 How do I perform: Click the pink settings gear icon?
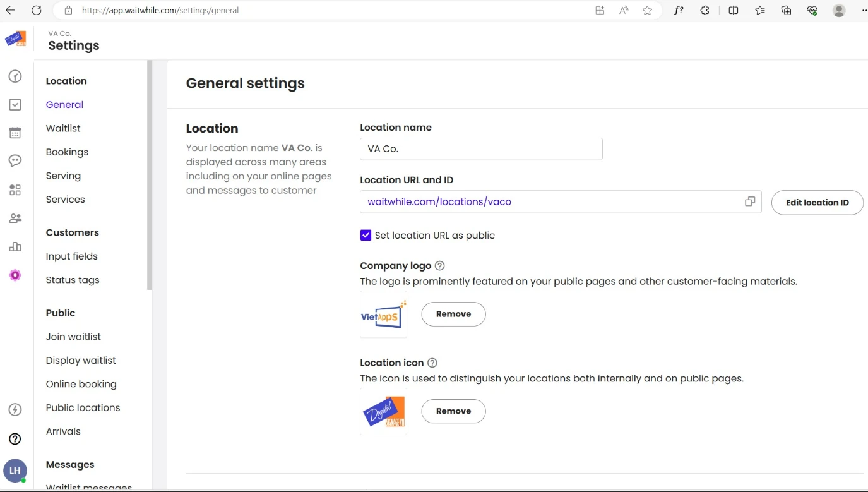click(15, 275)
